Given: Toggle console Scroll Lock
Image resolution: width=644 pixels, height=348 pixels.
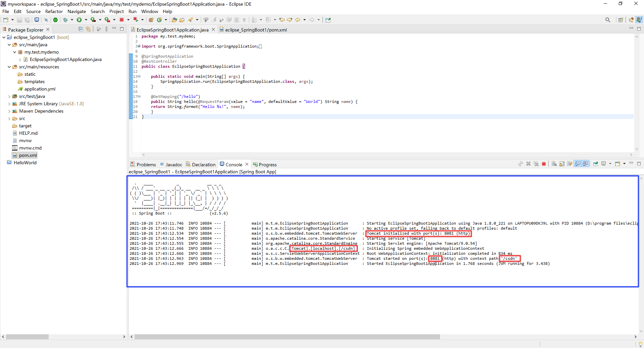Looking at the screenshot, I should click(x=562, y=164).
